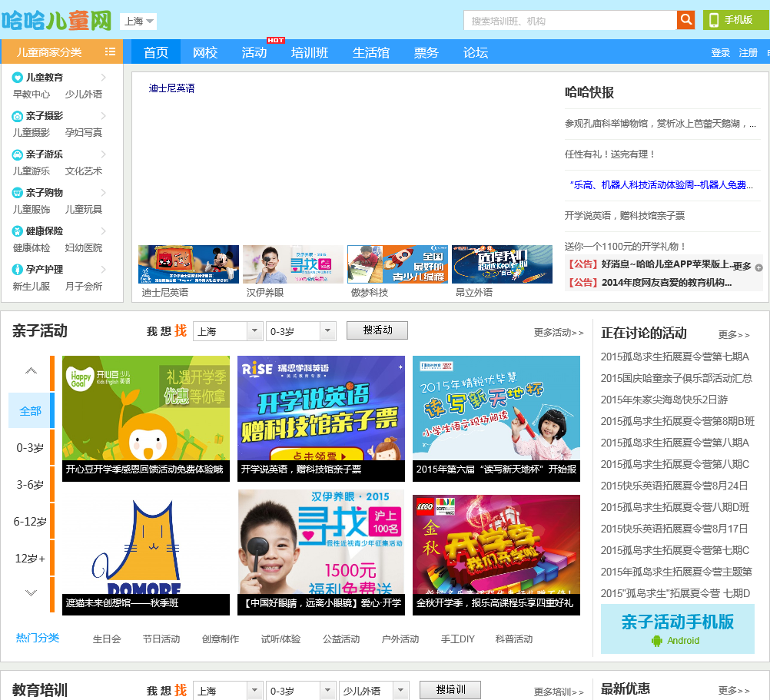Screen dimensions: 770x700
Task: Click the 注册 register link
Action: pos(748,52)
